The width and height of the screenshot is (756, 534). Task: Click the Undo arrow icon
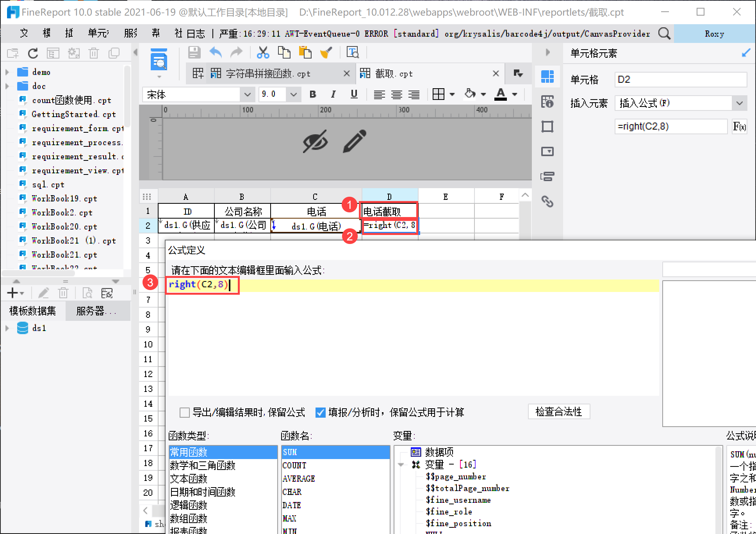216,52
